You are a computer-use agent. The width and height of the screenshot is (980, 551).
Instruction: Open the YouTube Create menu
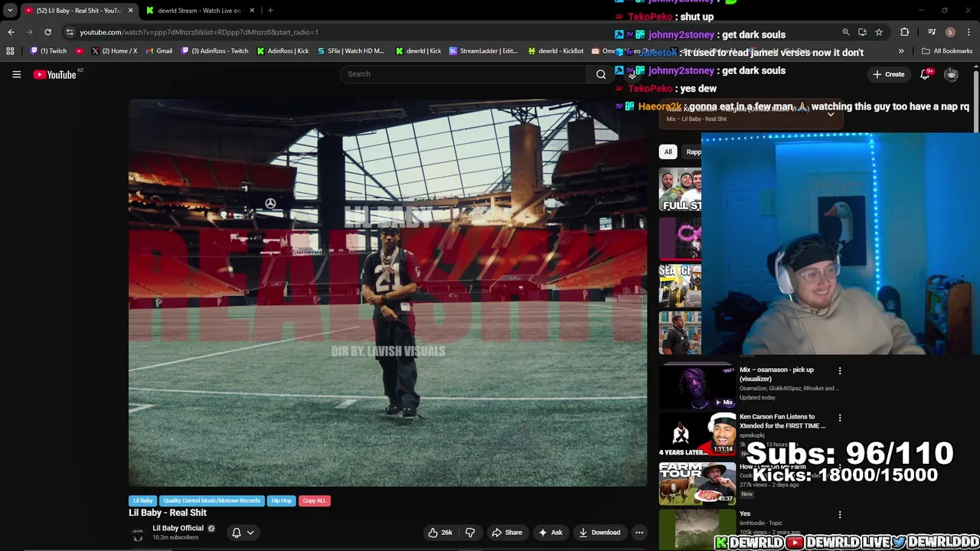888,74
